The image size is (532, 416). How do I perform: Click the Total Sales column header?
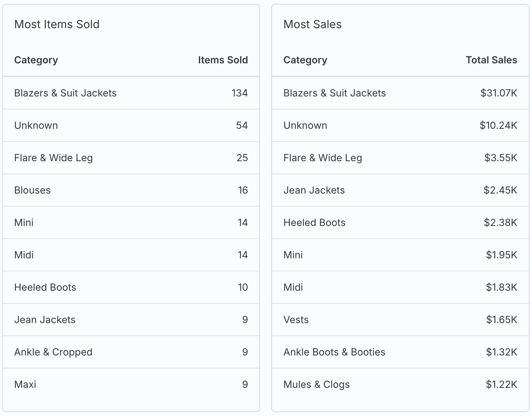(491, 60)
